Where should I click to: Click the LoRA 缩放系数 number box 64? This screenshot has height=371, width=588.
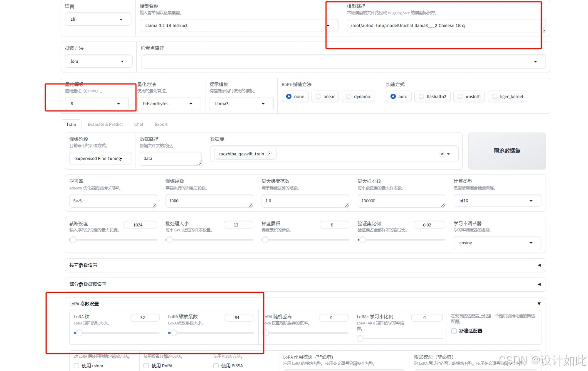[x=239, y=317]
